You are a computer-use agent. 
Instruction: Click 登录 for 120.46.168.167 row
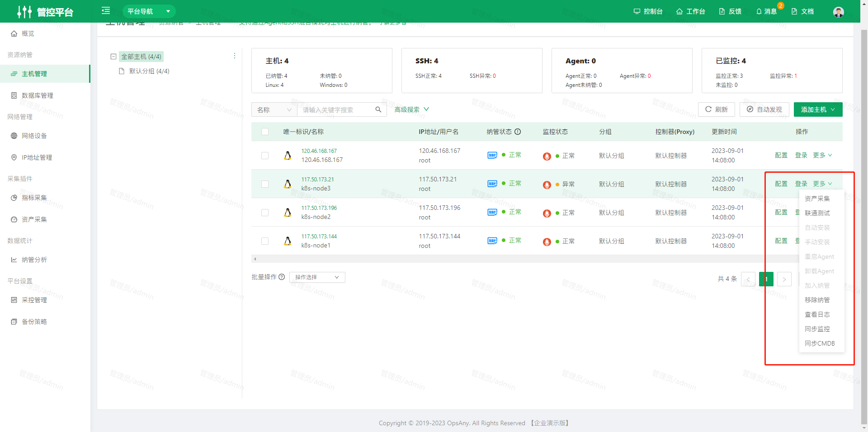[x=801, y=155]
